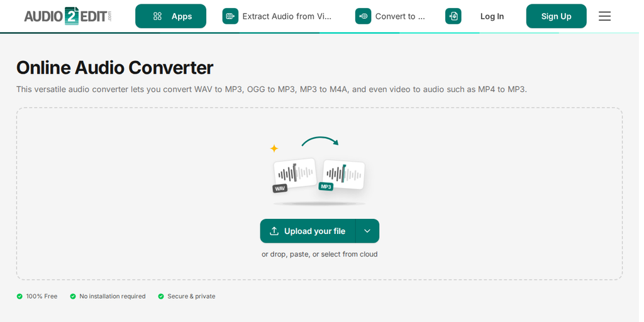Click the '100% Free' text
The image size is (644, 322).
(42, 296)
